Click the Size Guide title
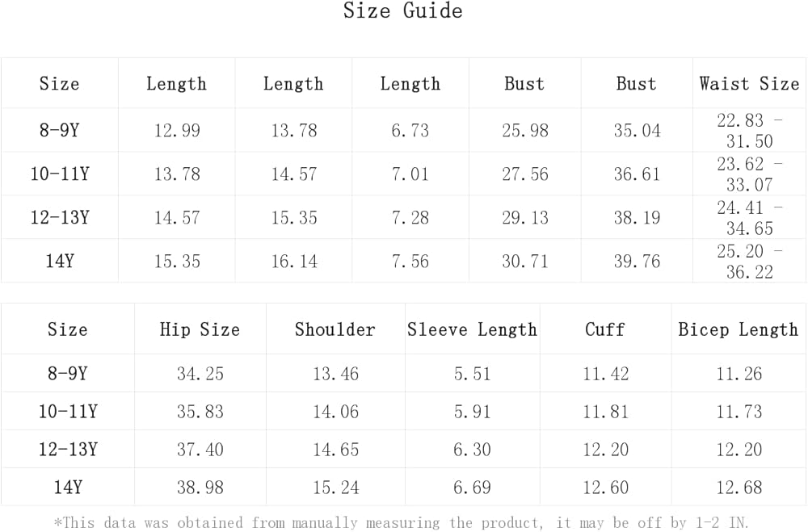 [402, 11]
